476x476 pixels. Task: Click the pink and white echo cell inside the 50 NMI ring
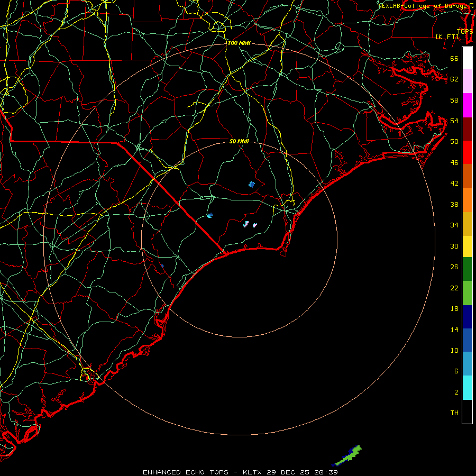246,224
